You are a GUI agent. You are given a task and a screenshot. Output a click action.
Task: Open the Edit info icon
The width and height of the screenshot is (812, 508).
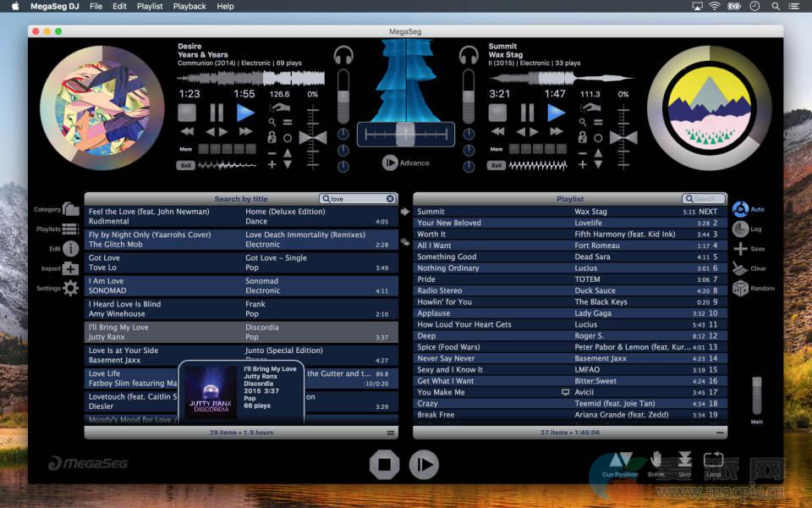[70, 249]
